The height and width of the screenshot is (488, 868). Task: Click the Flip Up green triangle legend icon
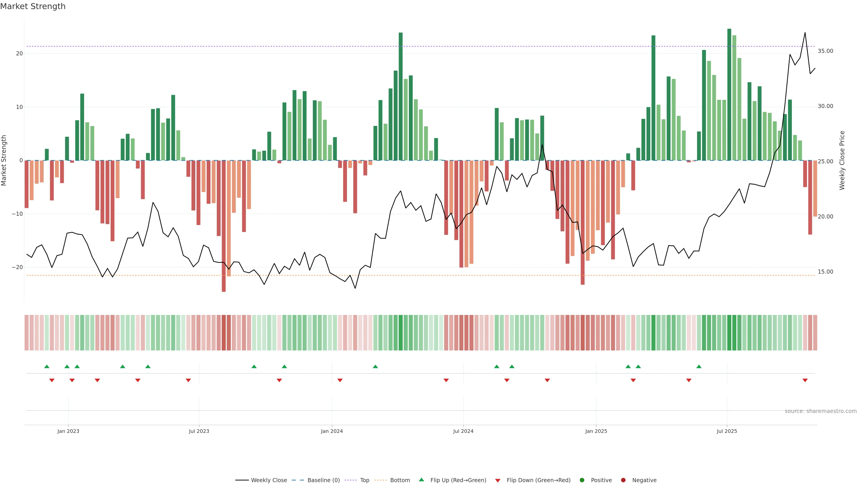tap(421, 480)
